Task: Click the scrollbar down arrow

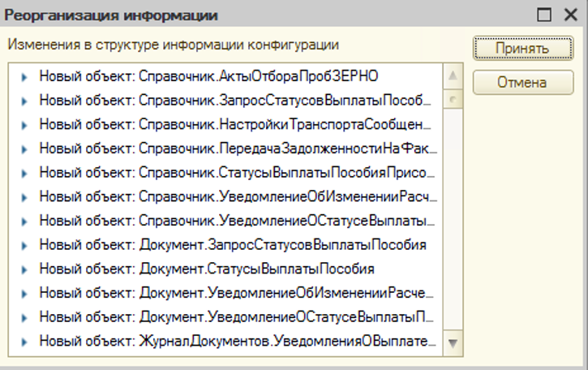Action: coord(453,343)
